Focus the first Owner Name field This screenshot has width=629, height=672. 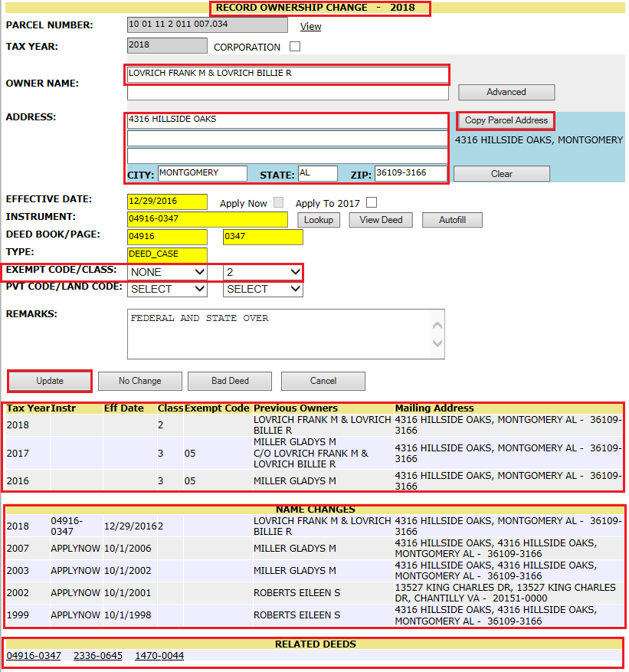tap(287, 74)
